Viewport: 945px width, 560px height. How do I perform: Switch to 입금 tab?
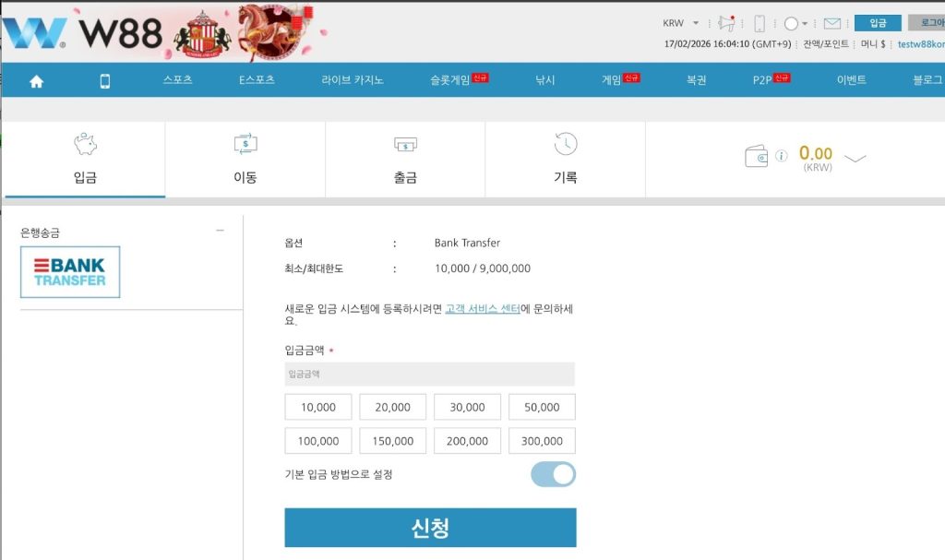(x=85, y=160)
